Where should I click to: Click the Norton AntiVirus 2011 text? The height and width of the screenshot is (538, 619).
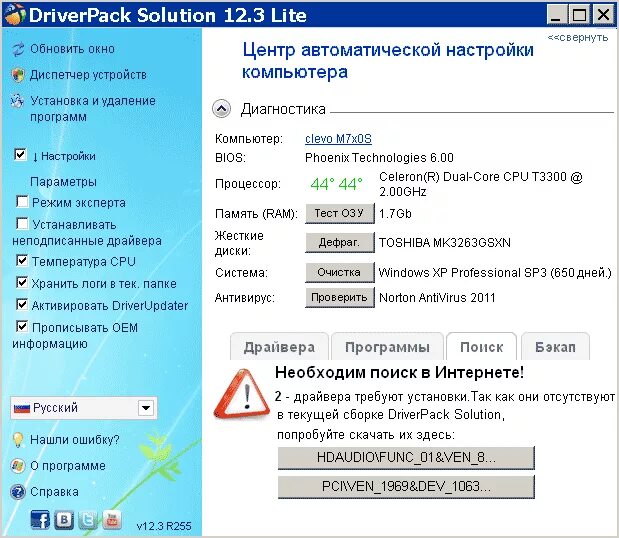pyautogui.click(x=437, y=298)
